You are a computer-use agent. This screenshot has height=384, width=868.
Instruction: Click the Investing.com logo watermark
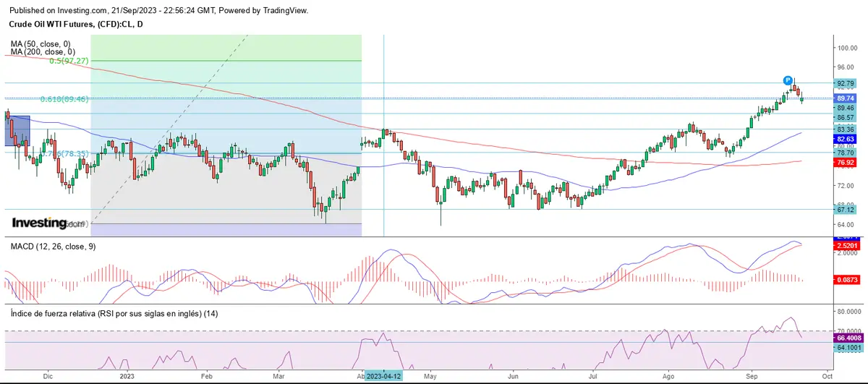pos(48,223)
